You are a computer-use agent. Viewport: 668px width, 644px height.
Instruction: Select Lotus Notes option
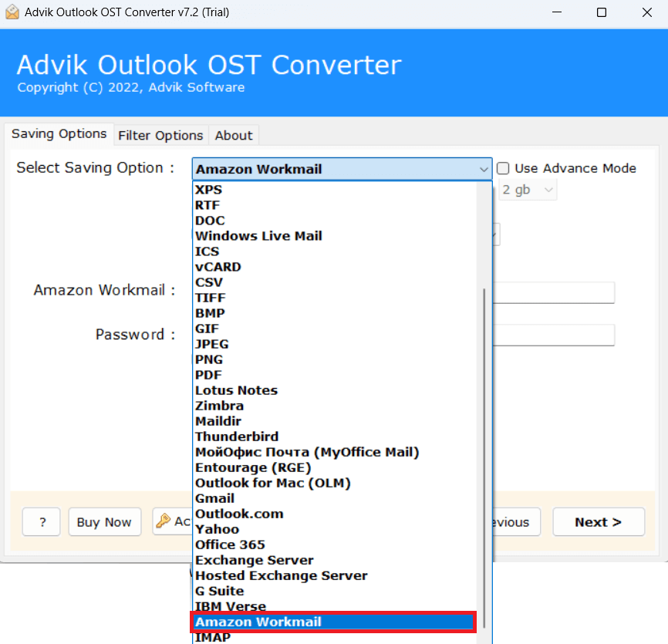(335, 390)
